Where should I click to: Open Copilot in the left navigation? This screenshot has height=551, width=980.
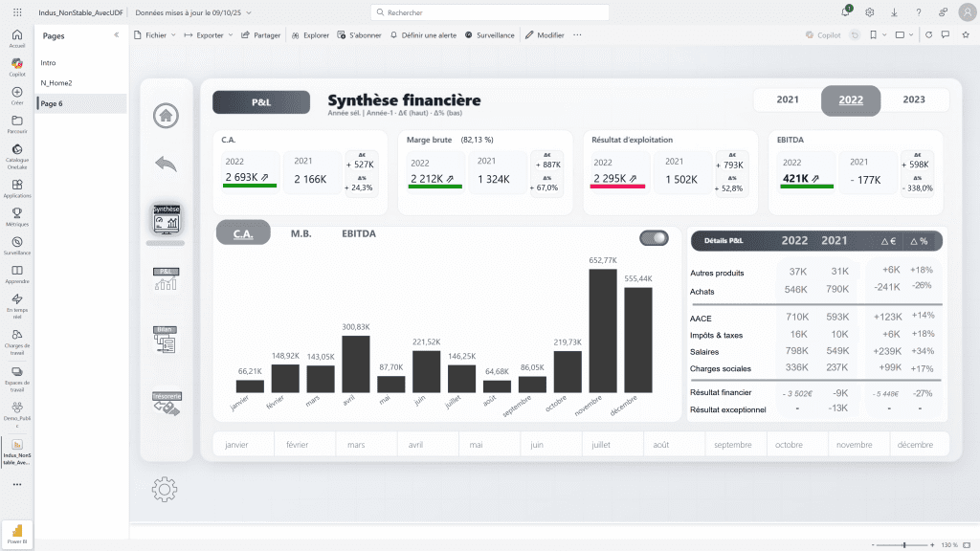(x=16, y=67)
